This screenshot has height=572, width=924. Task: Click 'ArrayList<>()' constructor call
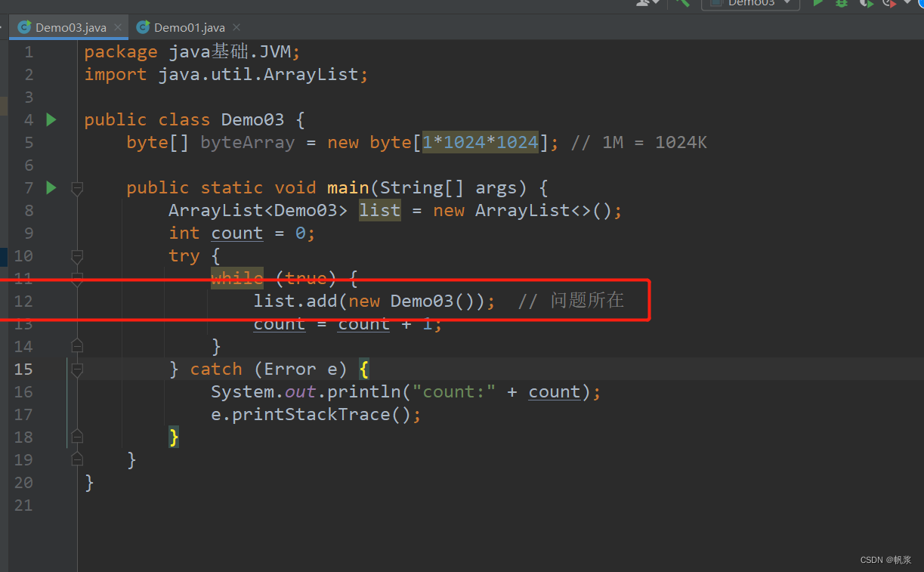542,210
